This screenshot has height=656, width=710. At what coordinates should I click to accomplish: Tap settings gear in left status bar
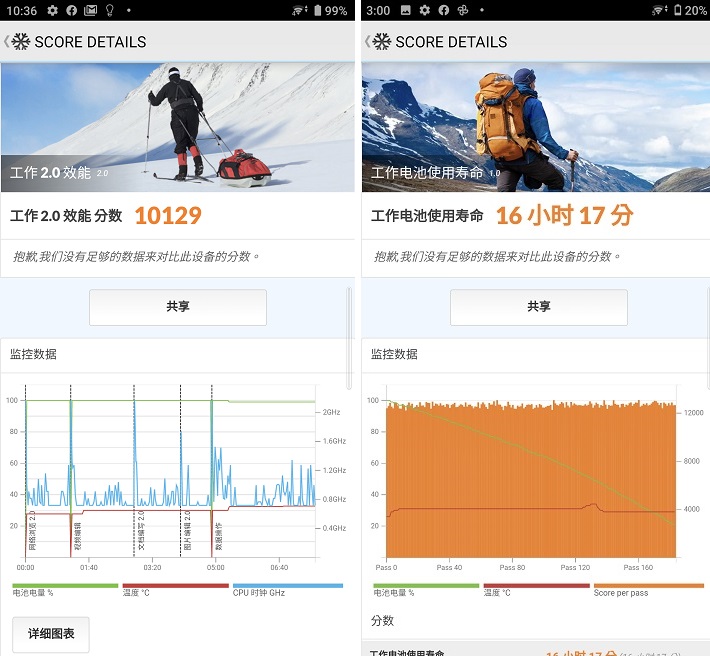[x=53, y=10]
